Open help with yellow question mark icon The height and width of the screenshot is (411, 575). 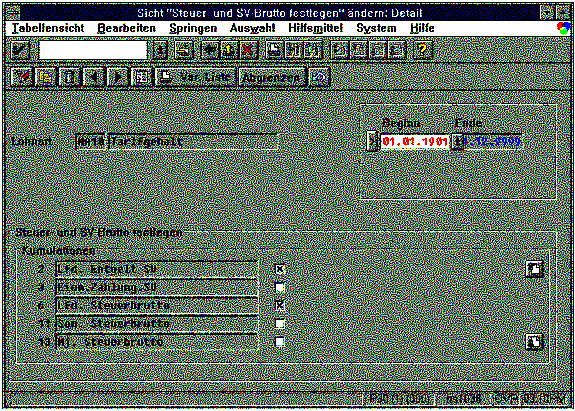(422, 50)
